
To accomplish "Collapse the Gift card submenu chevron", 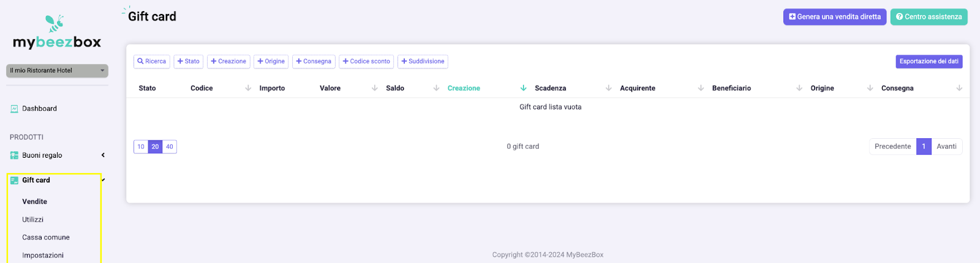I will [x=103, y=180].
